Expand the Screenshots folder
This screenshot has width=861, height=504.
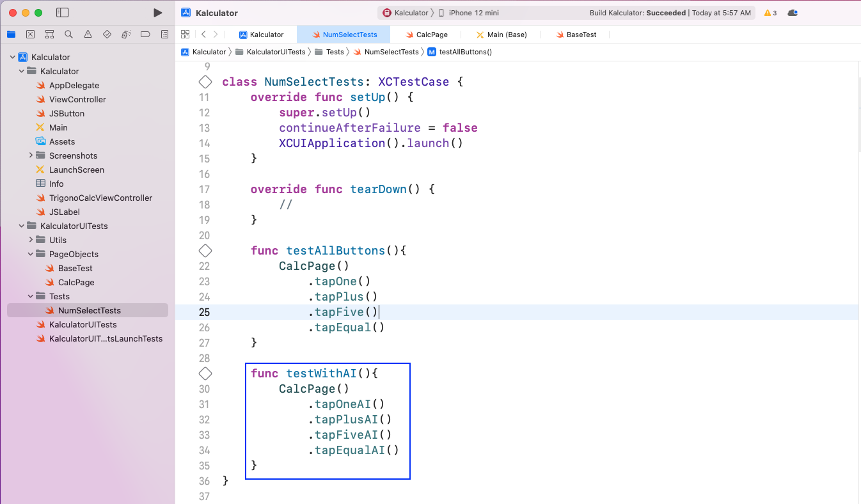(30, 155)
